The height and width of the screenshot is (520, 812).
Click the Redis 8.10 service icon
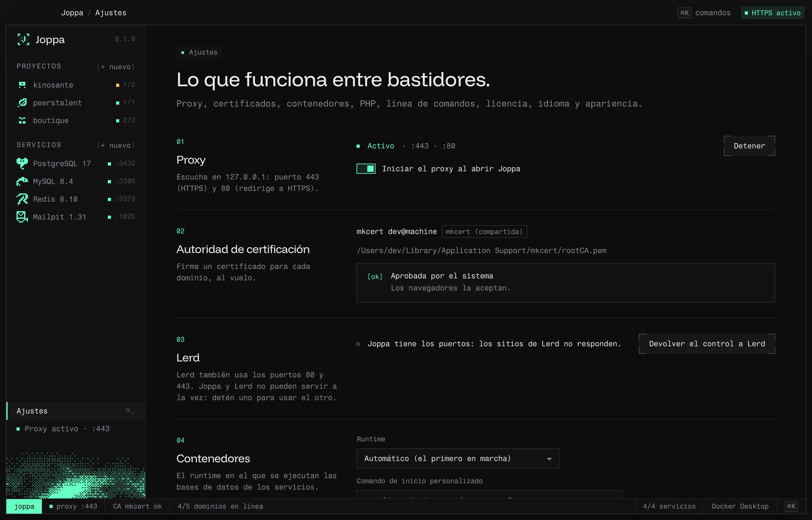22,199
